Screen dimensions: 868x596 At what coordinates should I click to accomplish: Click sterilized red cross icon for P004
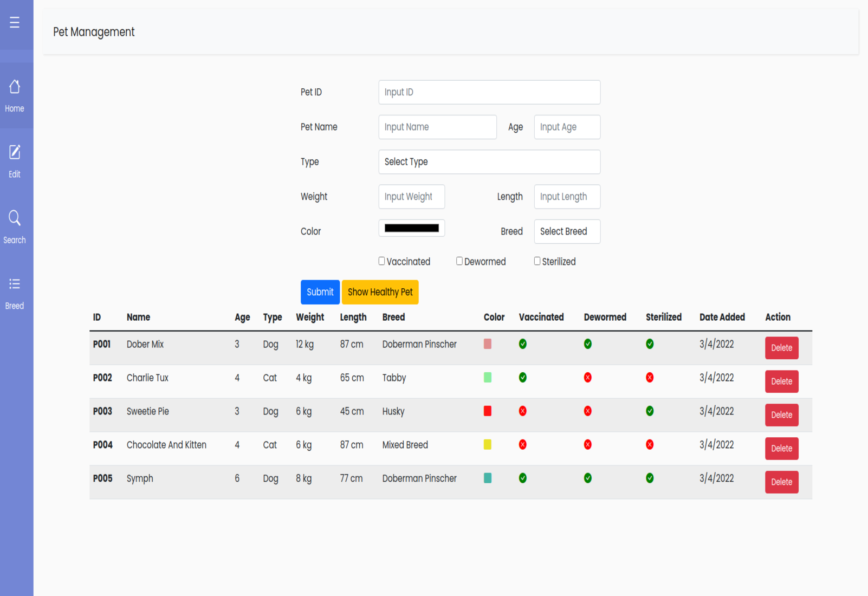649,445
